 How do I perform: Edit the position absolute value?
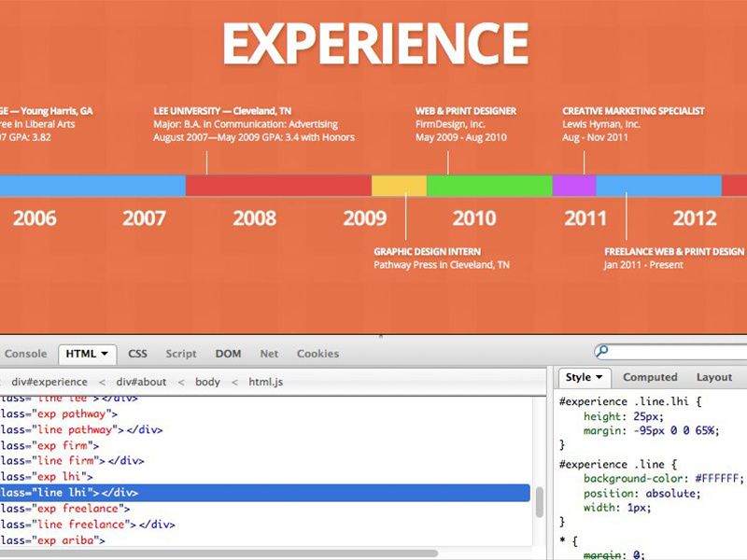pyautogui.click(x=670, y=494)
